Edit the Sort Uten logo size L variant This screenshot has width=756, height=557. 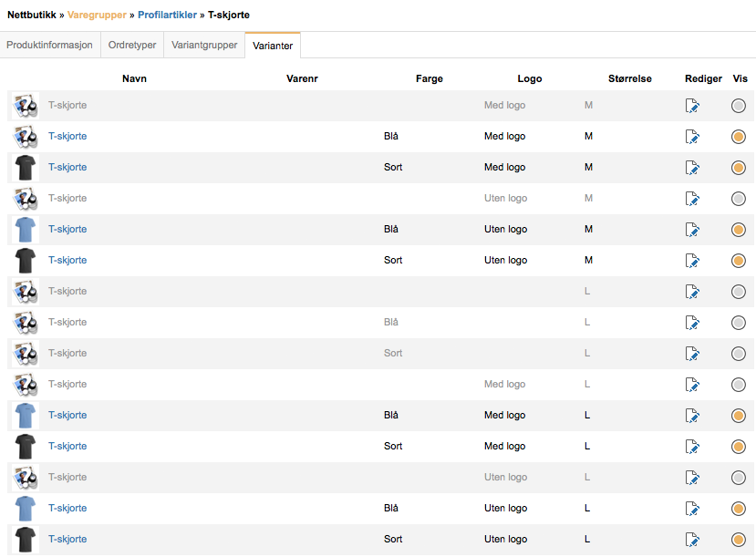point(692,540)
